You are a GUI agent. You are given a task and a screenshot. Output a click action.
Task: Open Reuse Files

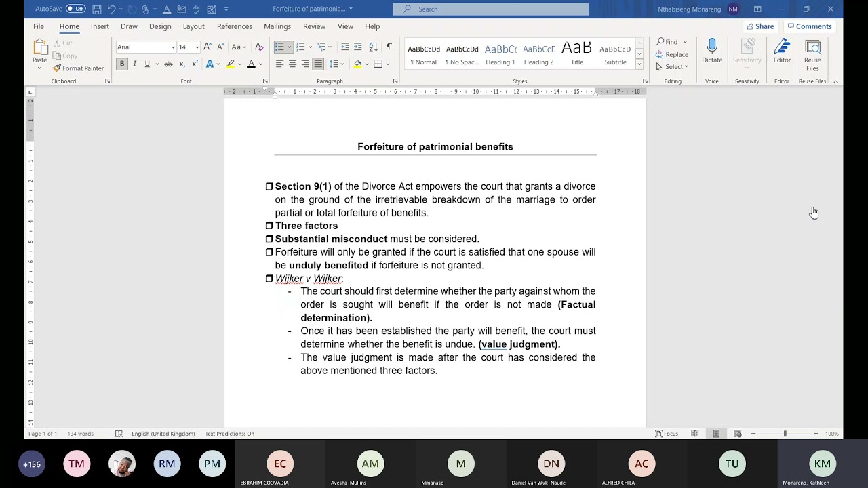click(812, 56)
